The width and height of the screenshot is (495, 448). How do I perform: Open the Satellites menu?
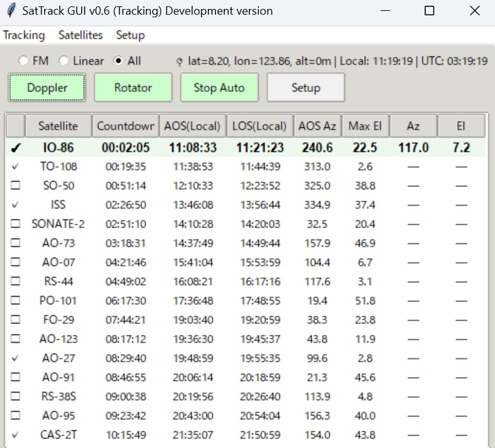coord(81,35)
